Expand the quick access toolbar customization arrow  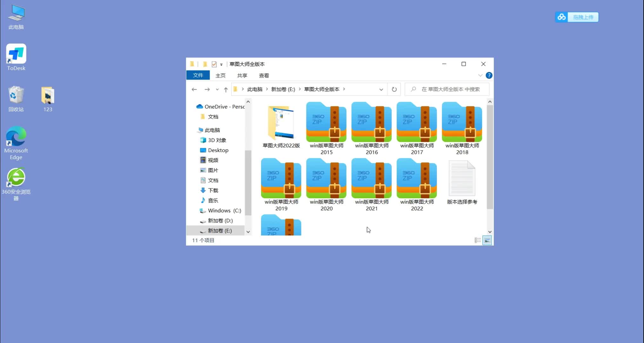(220, 64)
